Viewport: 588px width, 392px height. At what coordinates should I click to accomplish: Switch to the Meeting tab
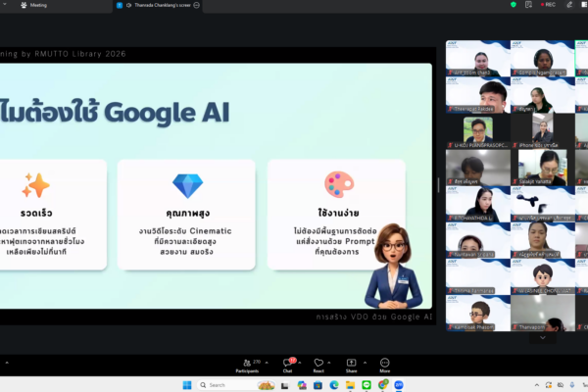pos(33,5)
